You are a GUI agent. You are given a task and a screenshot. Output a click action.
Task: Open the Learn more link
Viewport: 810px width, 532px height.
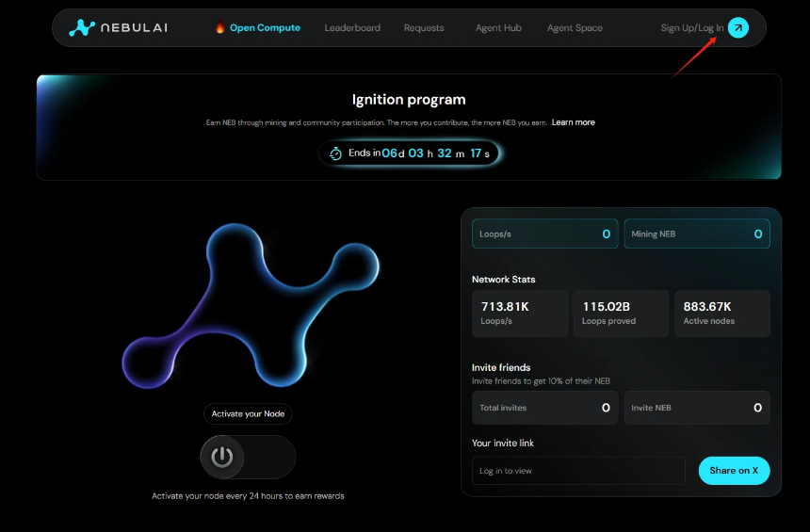click(x=574, y=122)
